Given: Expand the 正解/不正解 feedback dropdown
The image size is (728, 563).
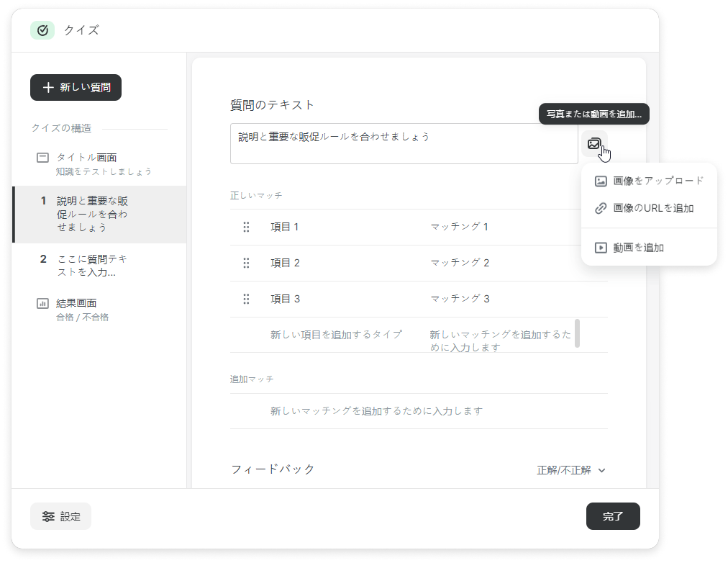Looking at the screenshot, I should (x=571, y=470).
